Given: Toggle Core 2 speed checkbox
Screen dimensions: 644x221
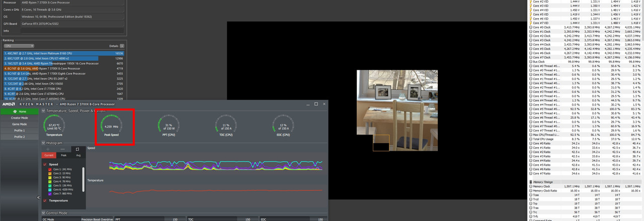Looking at the screenshot, I should click(x=50, y=173).
